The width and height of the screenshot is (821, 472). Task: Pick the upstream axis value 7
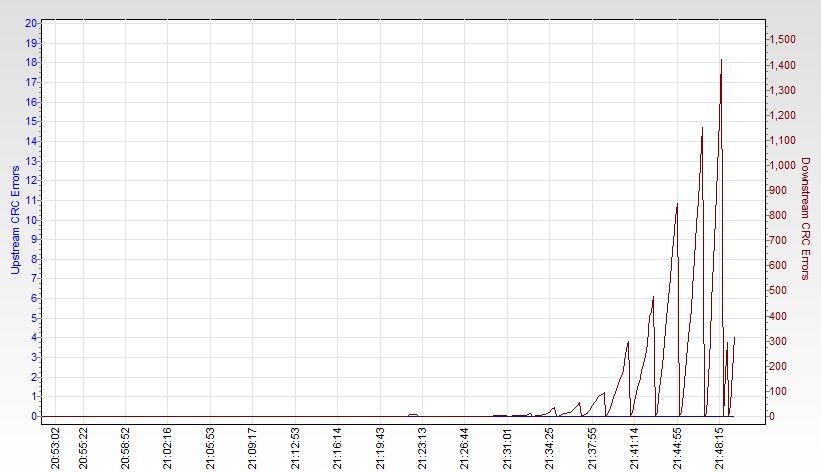(x=34, y=279)
